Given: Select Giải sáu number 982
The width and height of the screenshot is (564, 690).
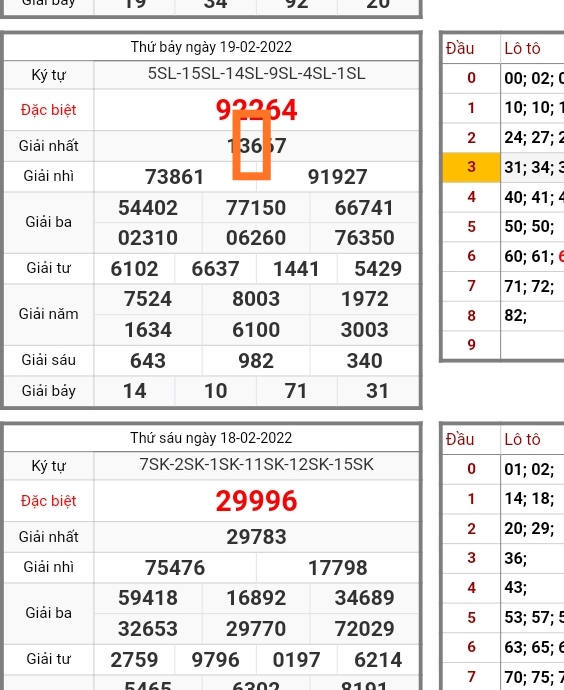Looking at the screenshot, I should click(x=256, y=361).
